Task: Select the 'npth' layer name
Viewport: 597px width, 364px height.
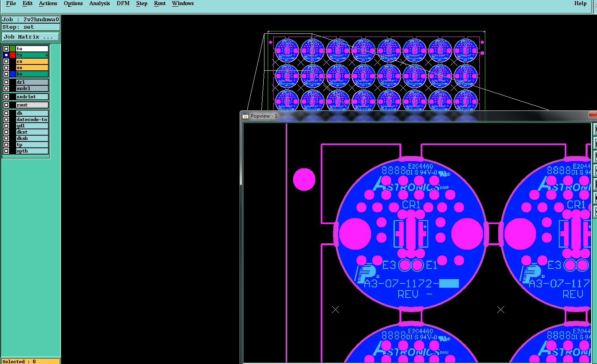Action: point(32,151)
